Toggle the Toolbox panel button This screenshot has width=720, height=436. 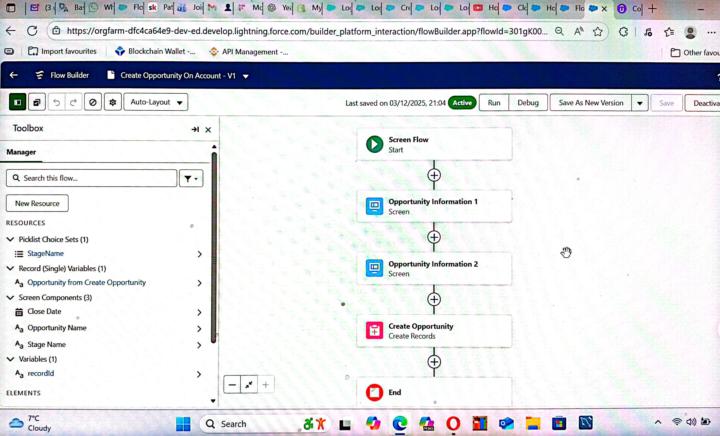pos(18,102)
